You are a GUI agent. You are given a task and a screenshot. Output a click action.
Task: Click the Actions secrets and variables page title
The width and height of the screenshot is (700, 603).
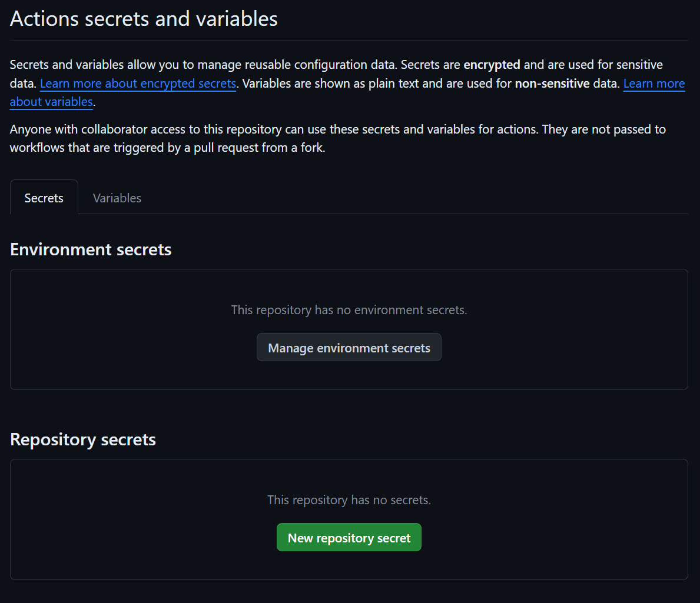coord(144,19)
